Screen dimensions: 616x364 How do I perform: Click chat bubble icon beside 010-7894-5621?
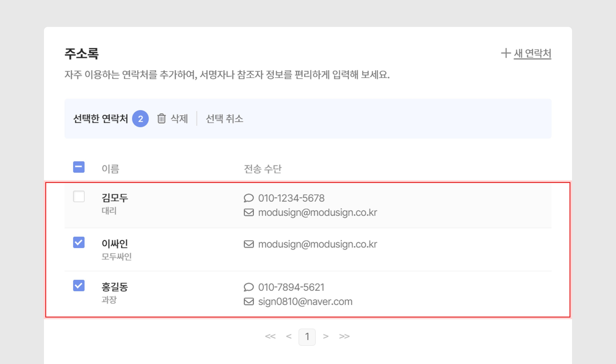coord(248,287)
